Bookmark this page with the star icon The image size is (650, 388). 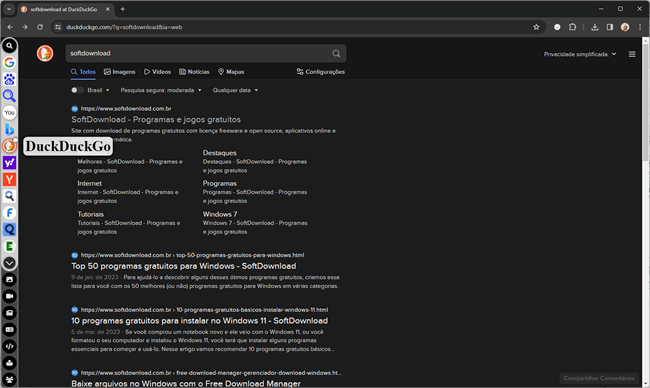[x=536, y=27]
